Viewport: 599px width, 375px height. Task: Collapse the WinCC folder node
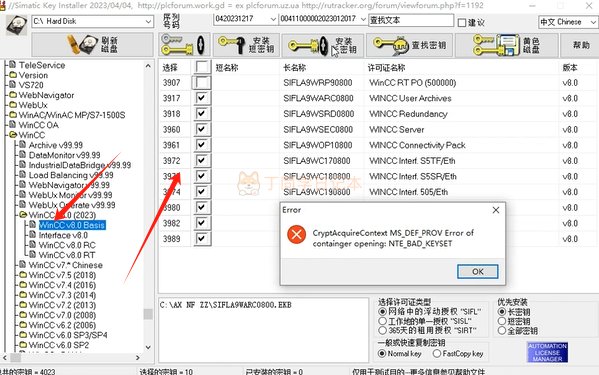[x=31, y=135]
